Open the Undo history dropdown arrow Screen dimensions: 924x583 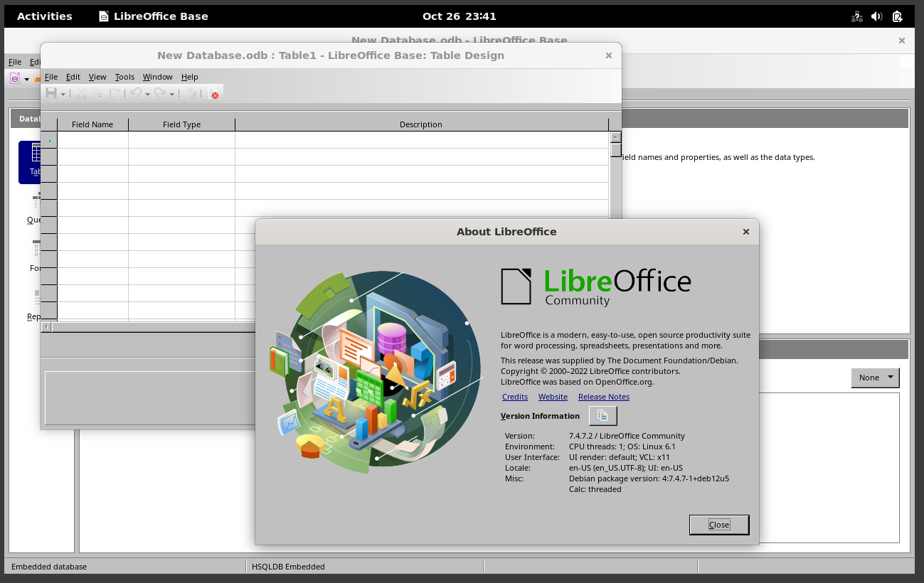point(148,94)
